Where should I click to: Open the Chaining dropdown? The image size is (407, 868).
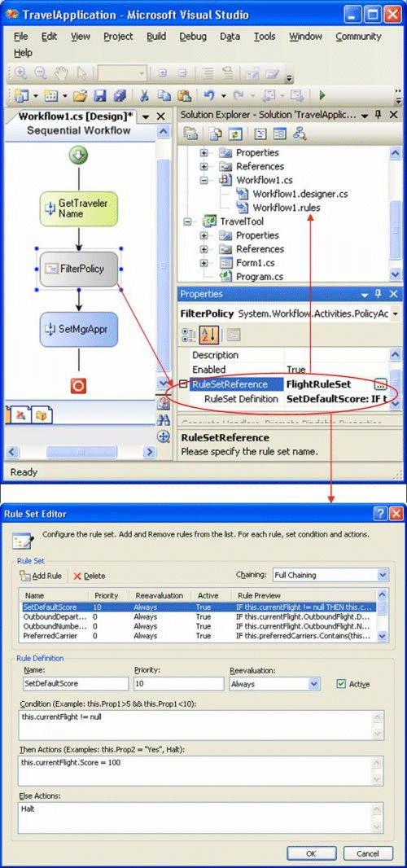tap(383, 575)
